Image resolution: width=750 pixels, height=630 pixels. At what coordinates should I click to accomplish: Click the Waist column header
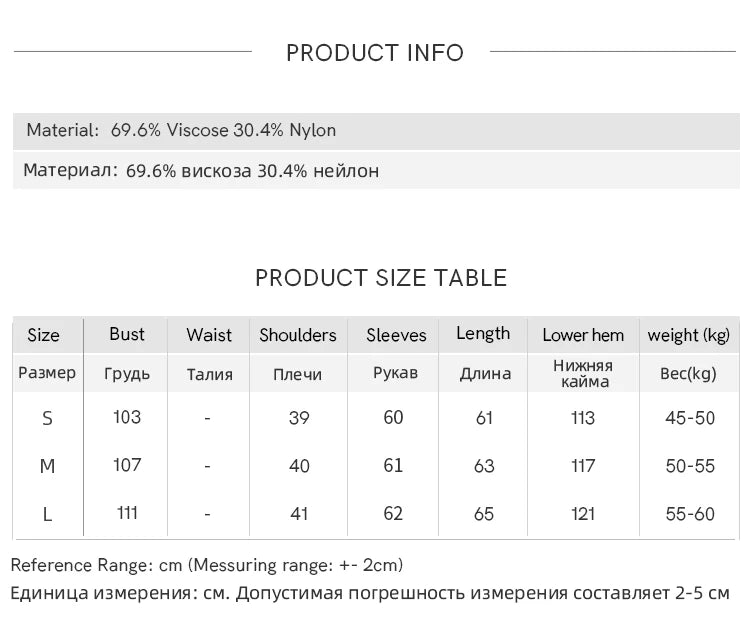click(209, 335)
